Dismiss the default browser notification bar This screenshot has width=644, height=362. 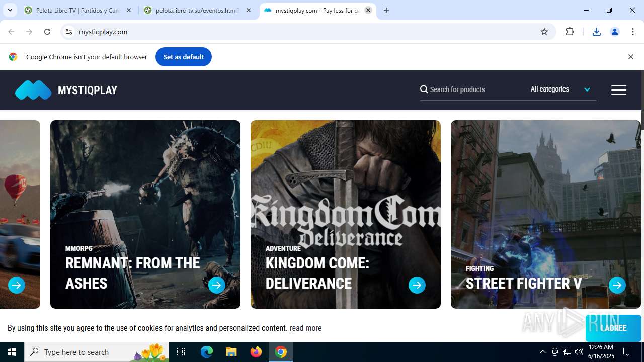click(x=630, y=57)
